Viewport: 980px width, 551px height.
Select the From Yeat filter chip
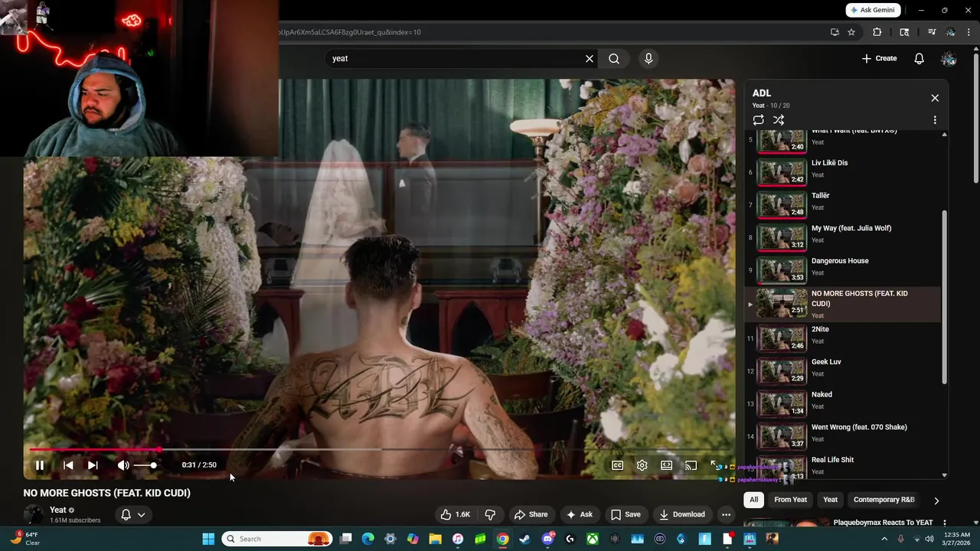pyautogui.click(x=790, y=500)
